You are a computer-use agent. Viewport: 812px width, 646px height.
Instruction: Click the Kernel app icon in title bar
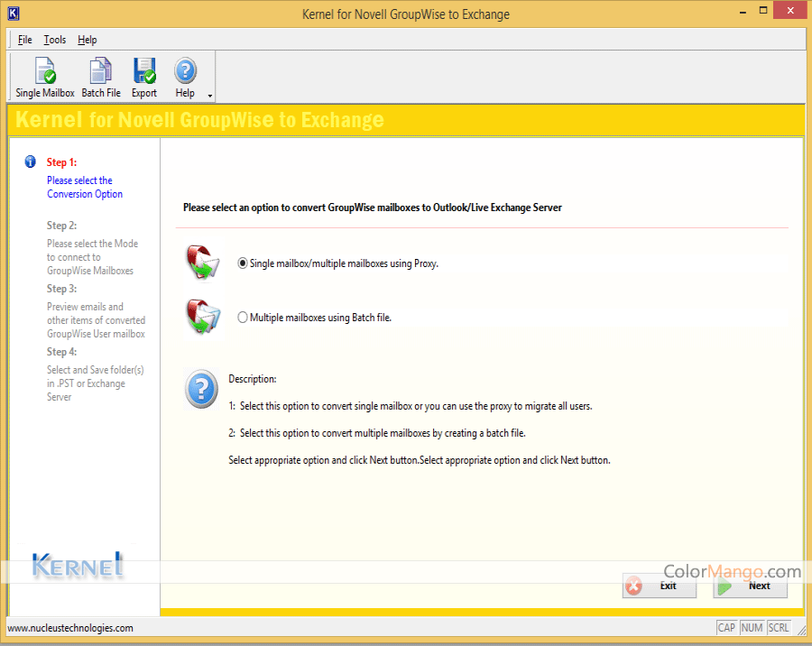12,14
